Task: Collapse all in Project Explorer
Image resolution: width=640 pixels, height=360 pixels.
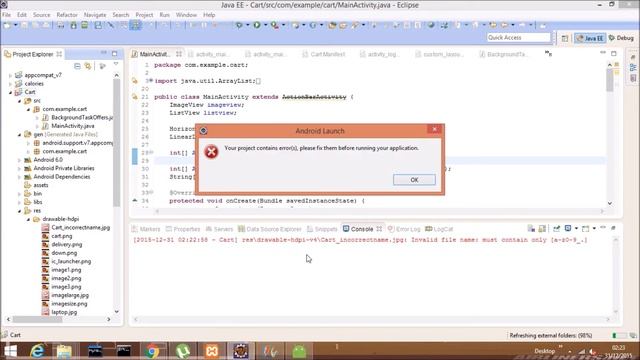Action: pos(78,66)
